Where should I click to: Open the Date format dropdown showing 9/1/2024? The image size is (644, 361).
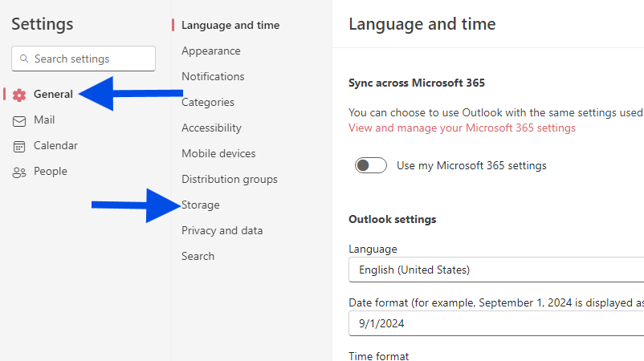pos(496,324)
